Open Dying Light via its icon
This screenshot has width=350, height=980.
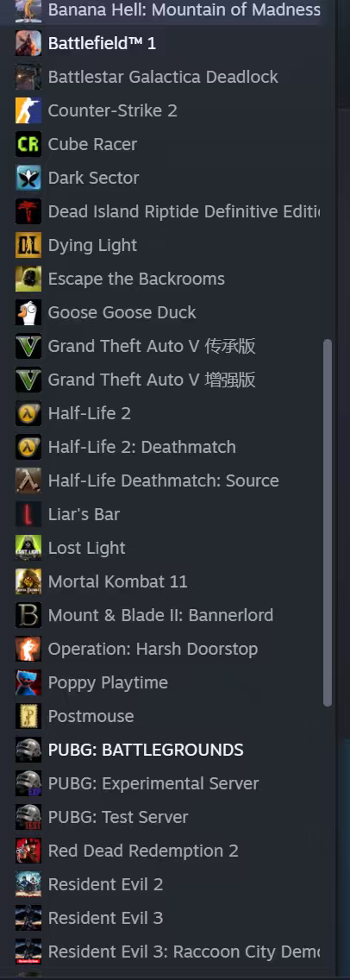click(28, 245)
